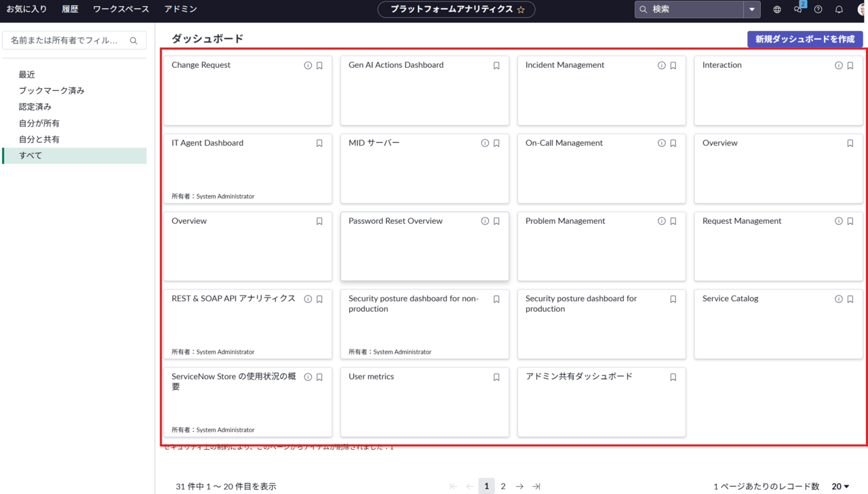The height and width of the screenshot is (494, 868).
Task: Jump to last page arrow in pagination
Action: coord(536,487)
